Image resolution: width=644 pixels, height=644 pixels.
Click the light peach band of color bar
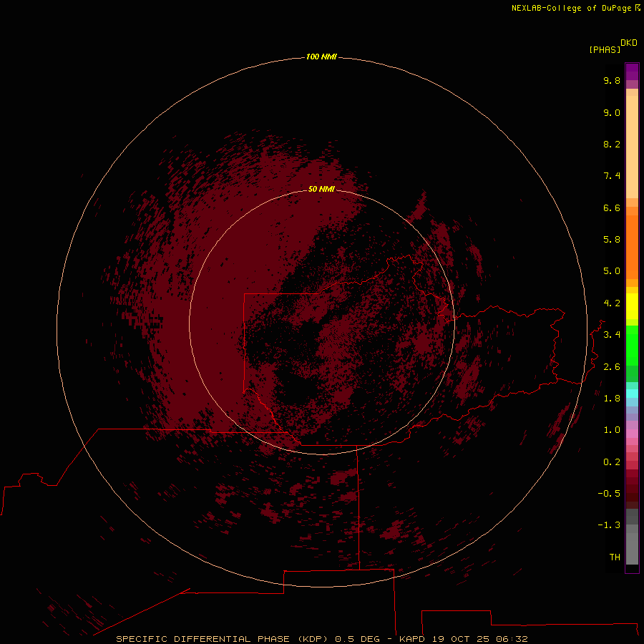coord(632,147)
